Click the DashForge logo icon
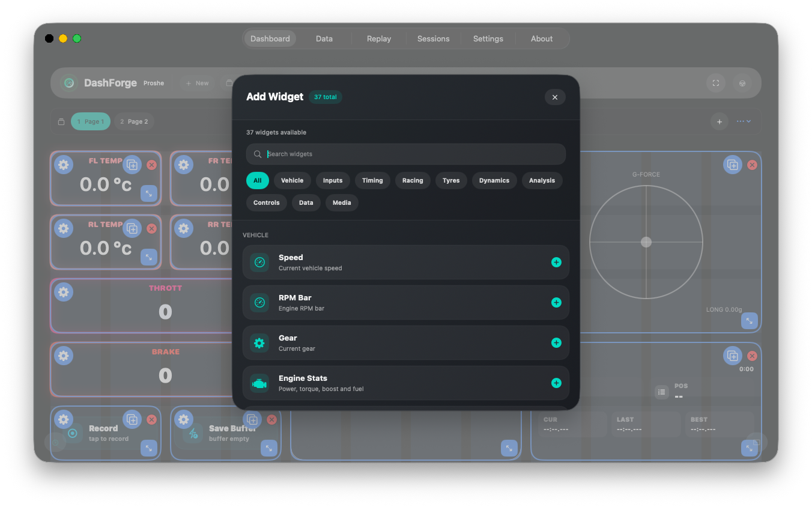Viewport: 812px width, 507px height. click(69, 83)
